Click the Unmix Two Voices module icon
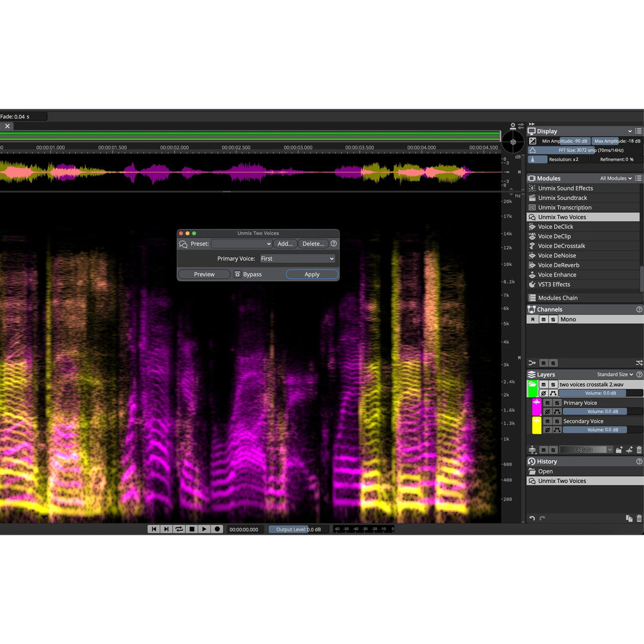The image size is (644, 644). click(532, 217)
